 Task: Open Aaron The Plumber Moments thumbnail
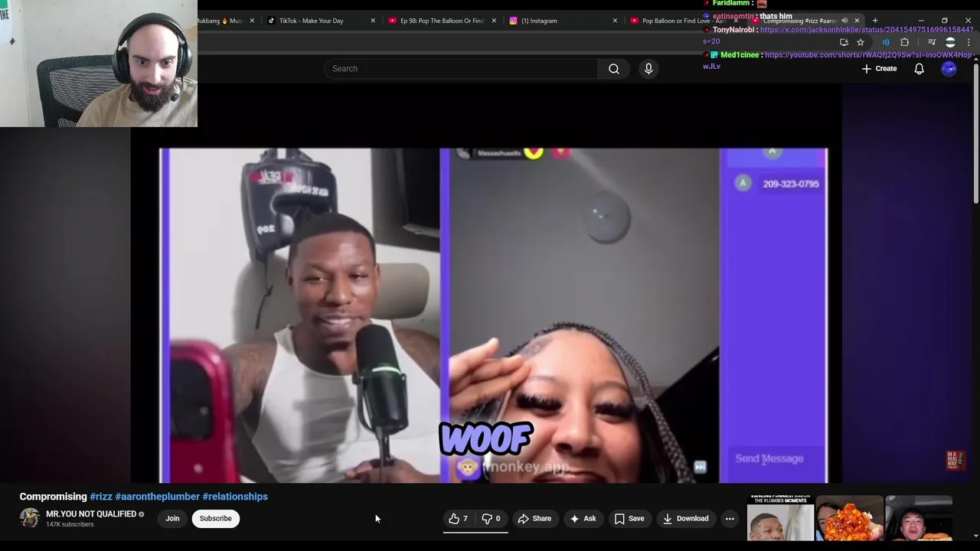(x=780, y=518)
